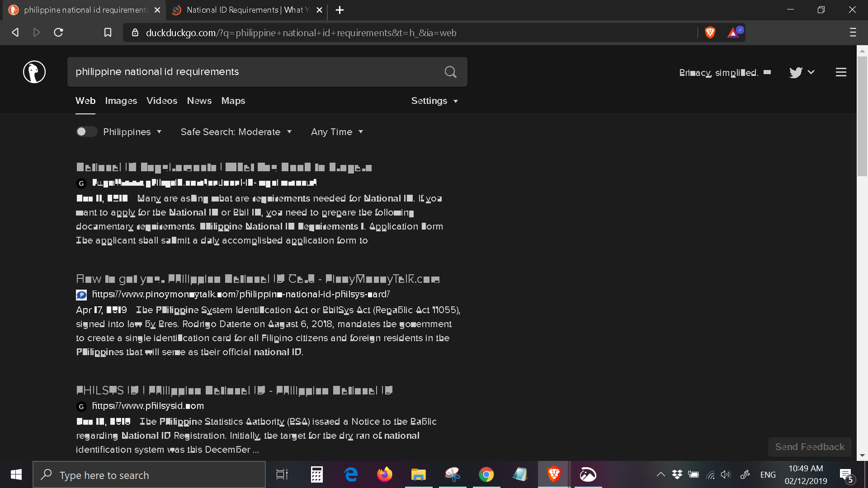Click the Twitter bird icon
This screenshot has width=868, height=488.
795,72
